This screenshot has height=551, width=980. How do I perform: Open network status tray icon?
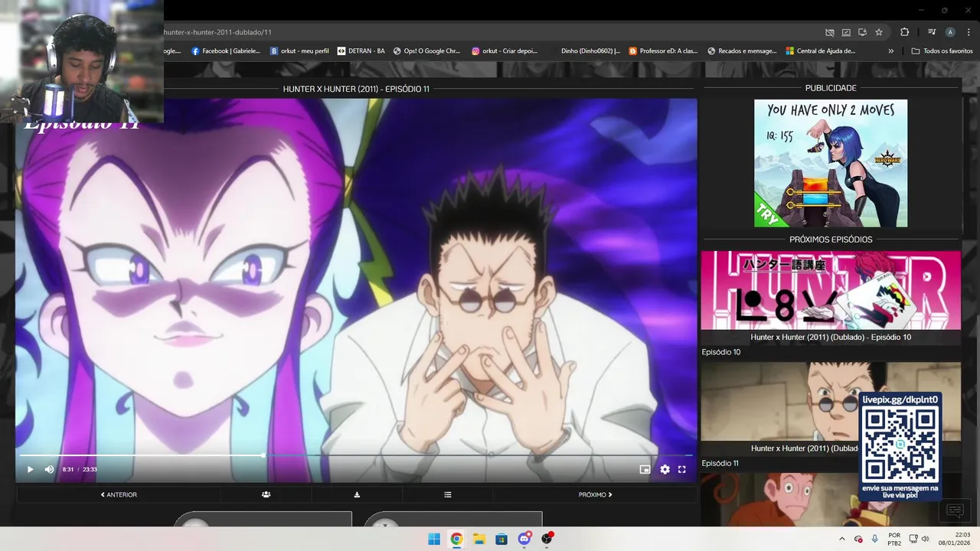[x=912, y=539]
